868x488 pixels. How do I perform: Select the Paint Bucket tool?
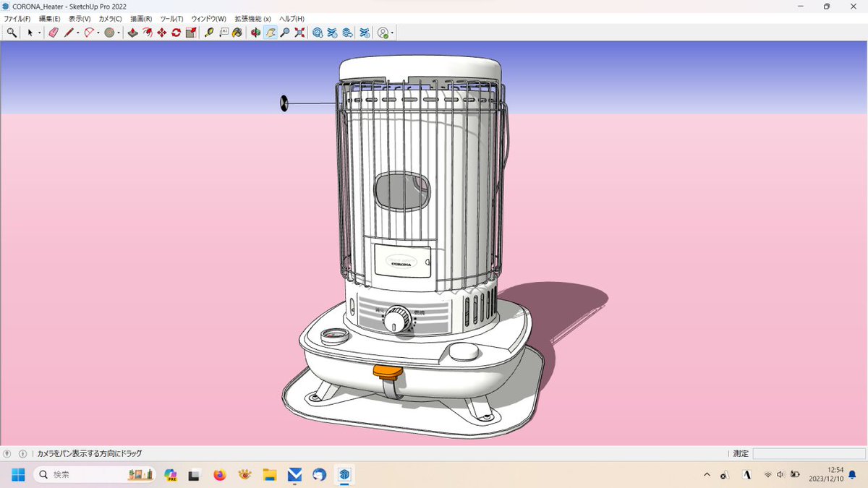(x=237, y=33)
